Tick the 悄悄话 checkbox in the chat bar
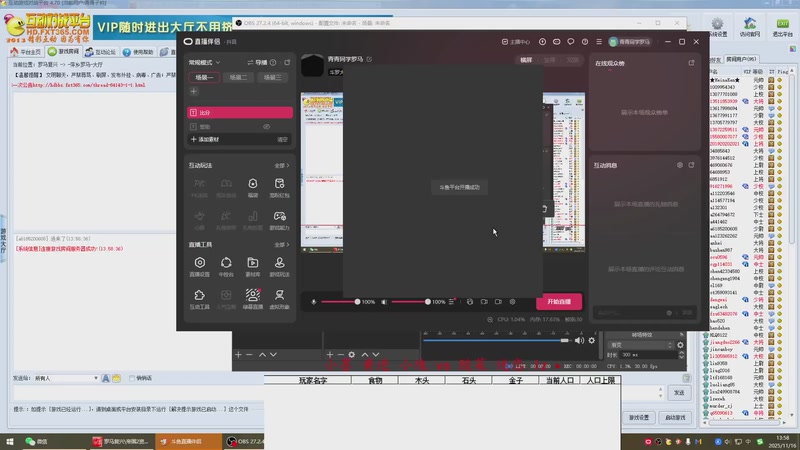Viewport: 800px width, 450px height. (132, 379)
